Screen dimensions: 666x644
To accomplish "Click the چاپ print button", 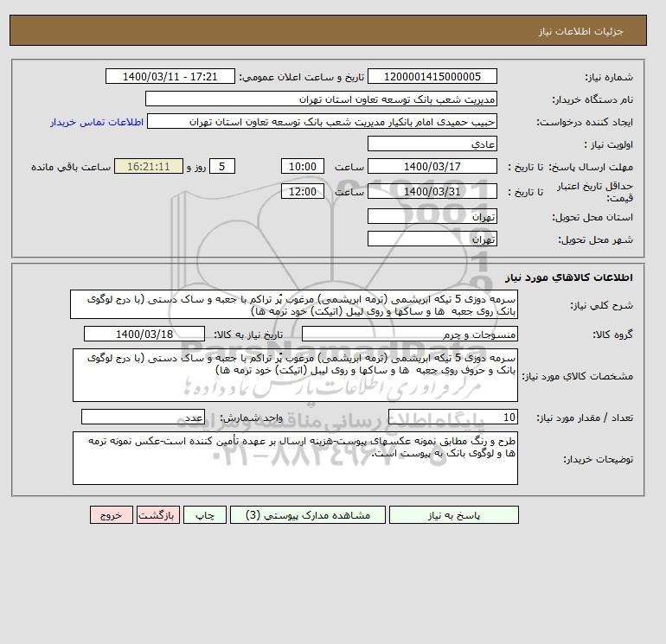I will click(x=205, y=515).
